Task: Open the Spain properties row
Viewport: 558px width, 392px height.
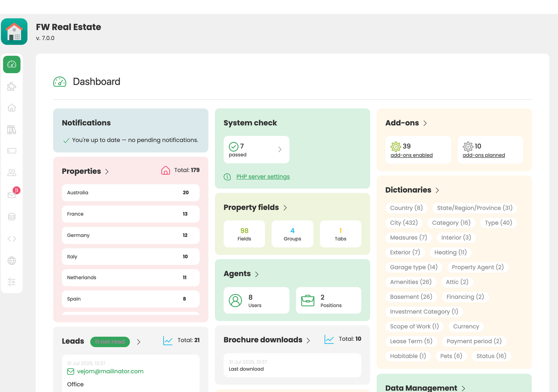Action: (131, 299)
